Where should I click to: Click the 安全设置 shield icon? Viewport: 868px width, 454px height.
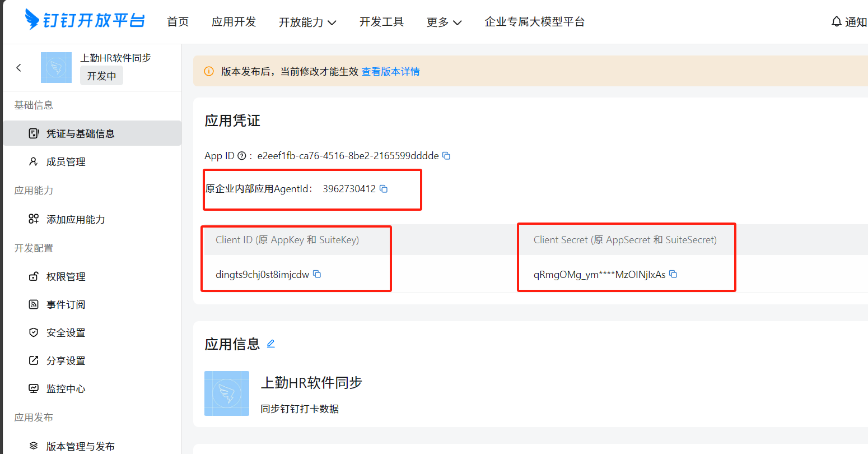[x=34, y=332]
